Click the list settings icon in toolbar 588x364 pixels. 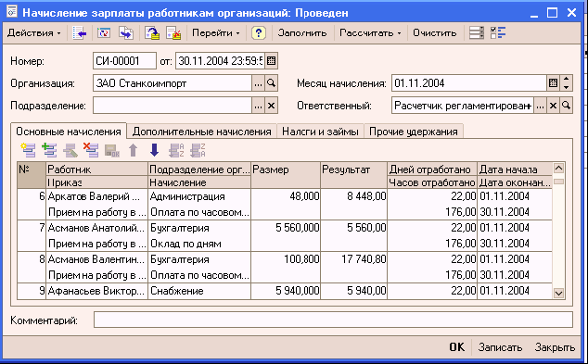click(477, 33)
